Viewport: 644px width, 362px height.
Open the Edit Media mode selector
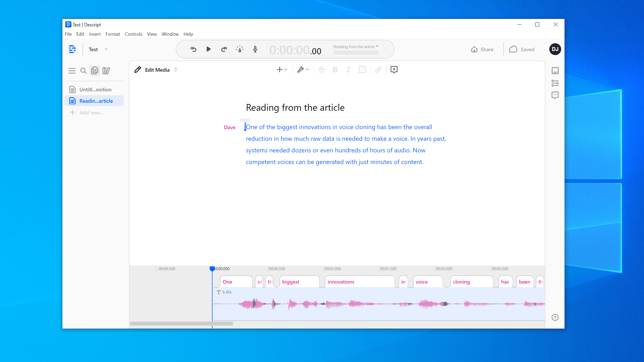[x=157, y=70]
